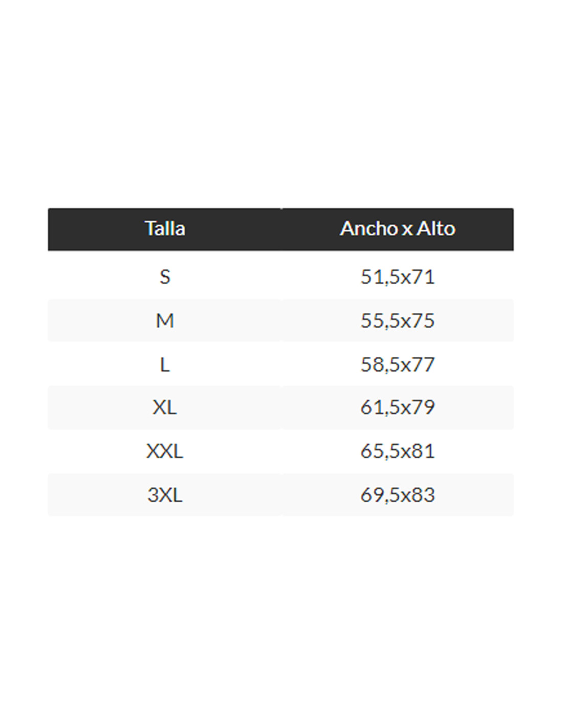Click the 55,5x75 measurement

pyautogui.click(x=397, y=320)
